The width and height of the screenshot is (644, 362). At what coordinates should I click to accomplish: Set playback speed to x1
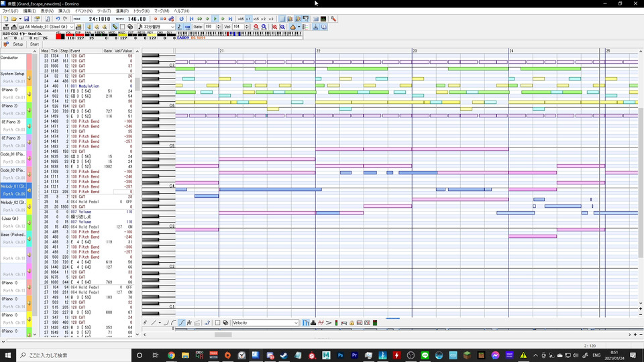[248, 19]
